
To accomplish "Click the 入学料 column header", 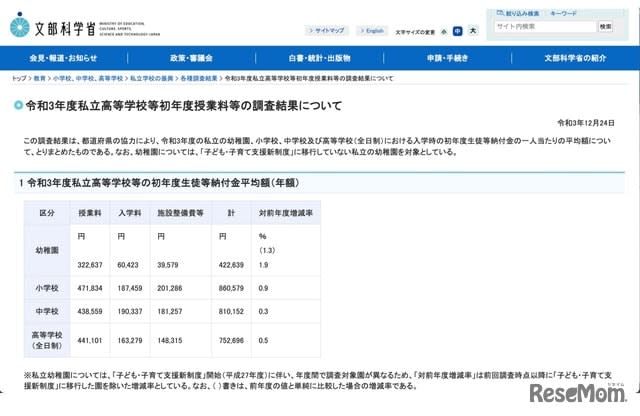I will 130,213.
